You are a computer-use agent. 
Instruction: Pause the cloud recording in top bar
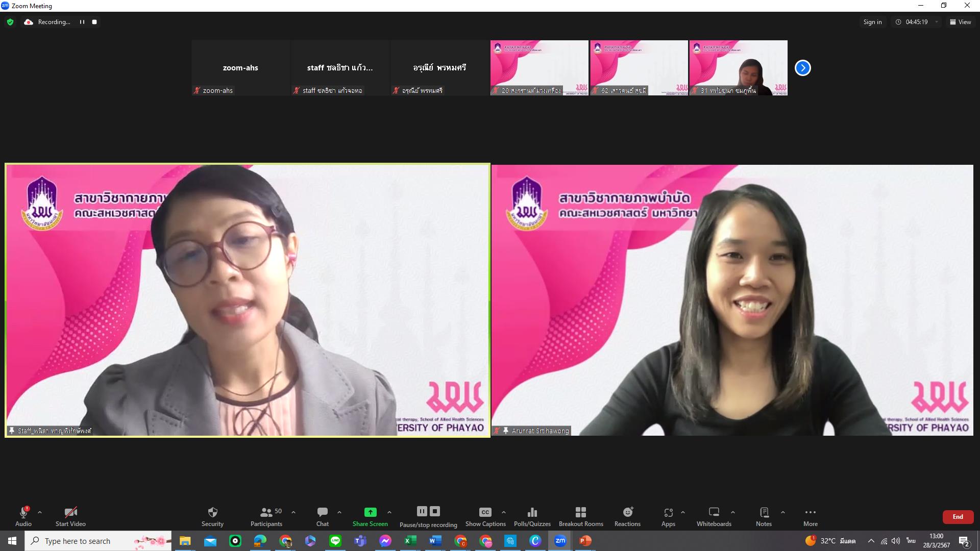(x=82, y=22)
